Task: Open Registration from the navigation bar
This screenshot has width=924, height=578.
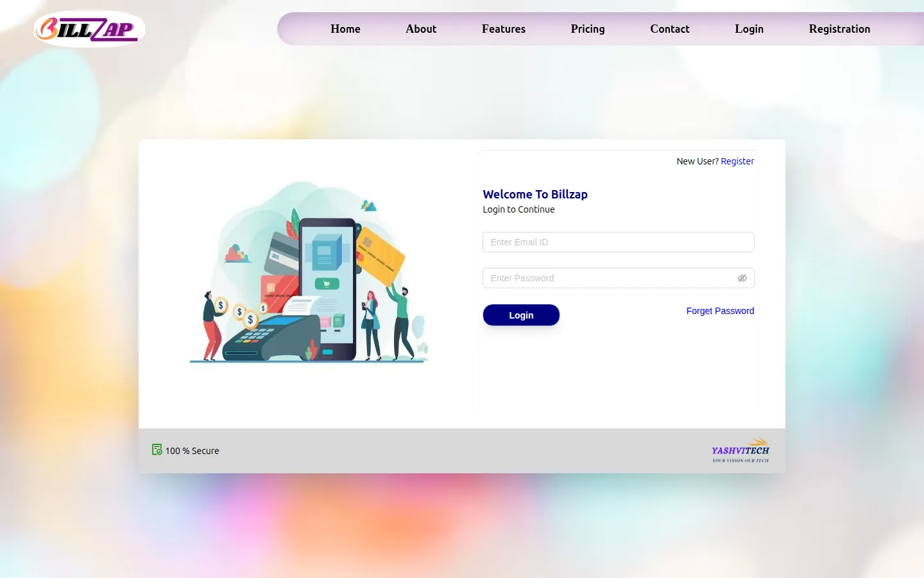Action: pos(839,29)
